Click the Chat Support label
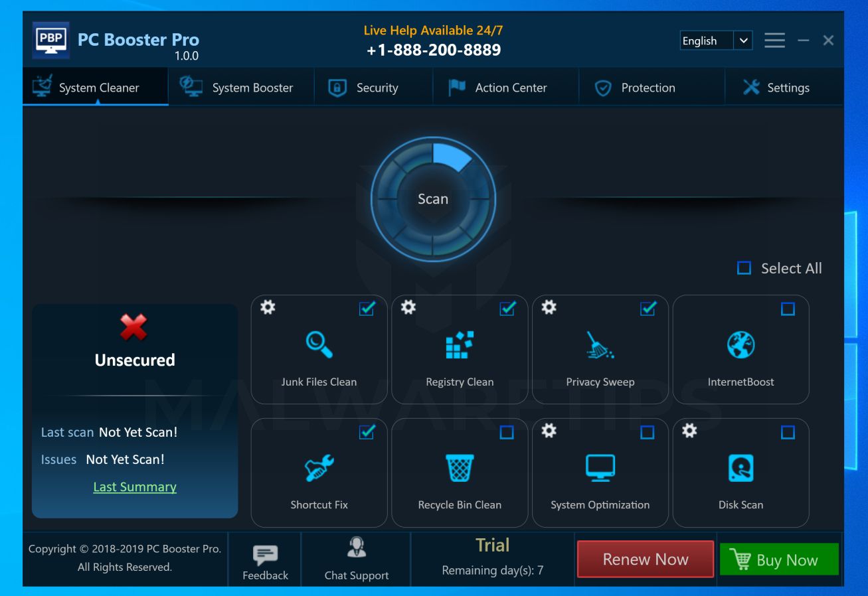The height and width of the screenshot is (596, 868). click(357, 575)
